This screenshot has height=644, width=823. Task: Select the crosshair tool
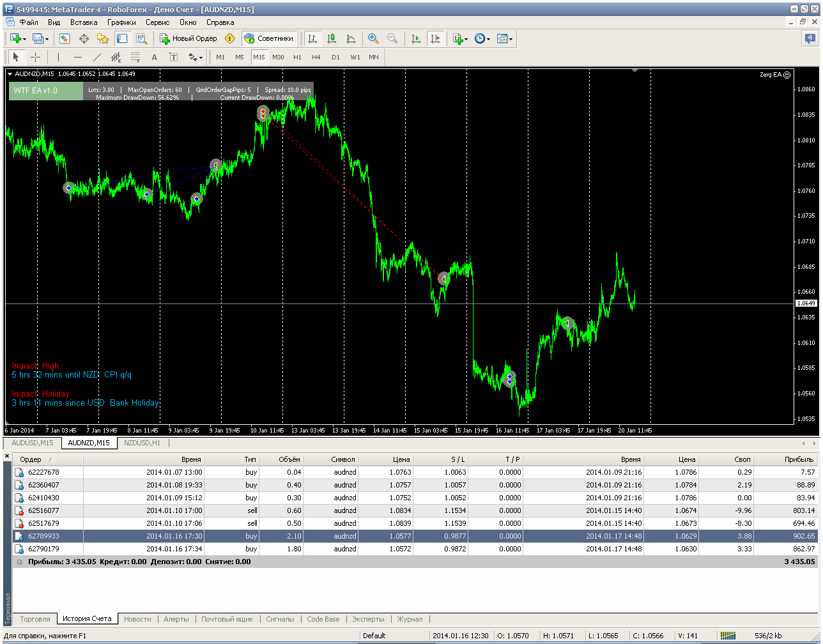pyautogui.click(x=35, y=57)
